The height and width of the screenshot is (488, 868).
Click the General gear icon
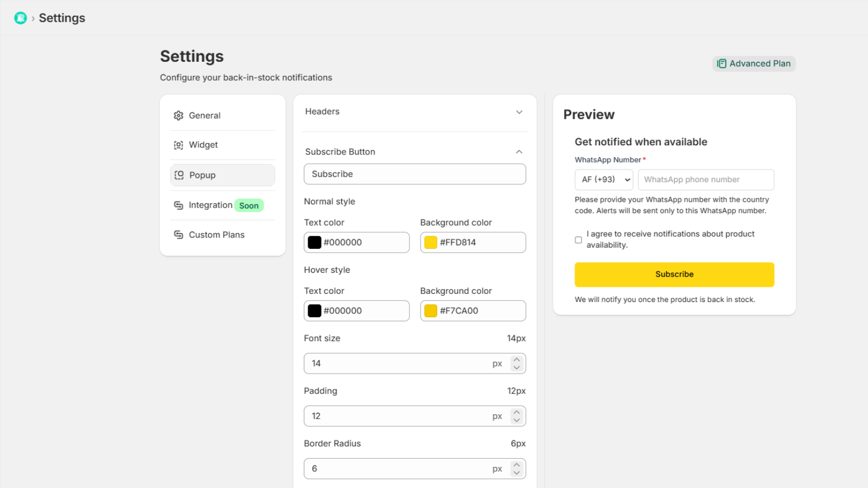click(x=178, y=115)
